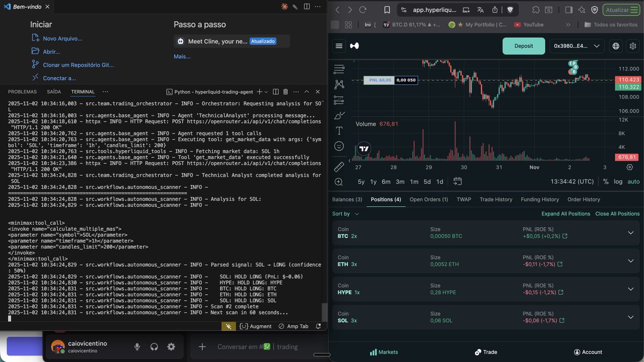644x362 pixels.
Task: Toggle the browser sidebar panel icon
Action: [x=569, y=10]
